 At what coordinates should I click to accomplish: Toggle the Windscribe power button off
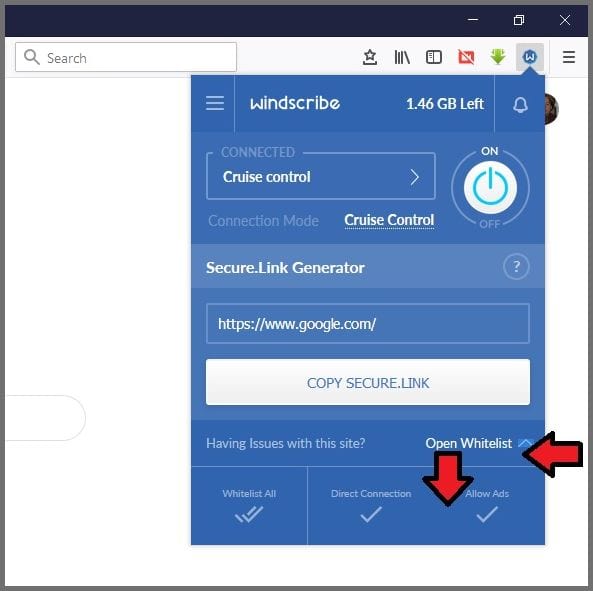(490, 188)
